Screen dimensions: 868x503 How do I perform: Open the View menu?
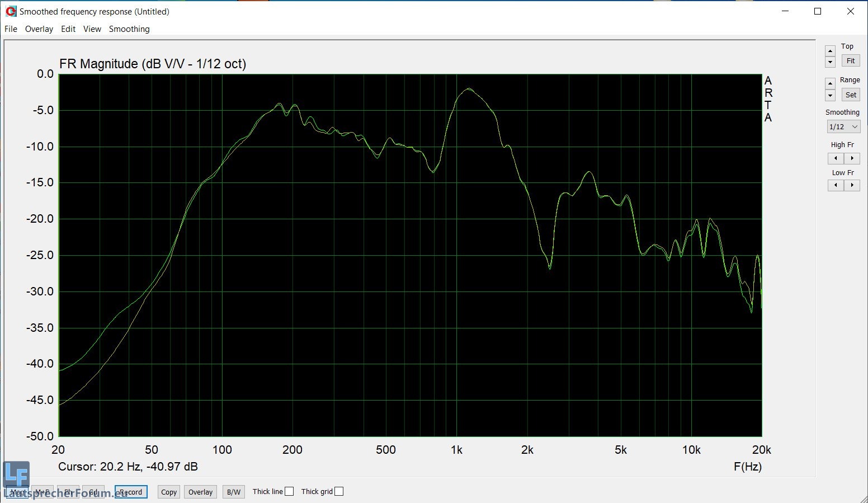coord(92,29)
